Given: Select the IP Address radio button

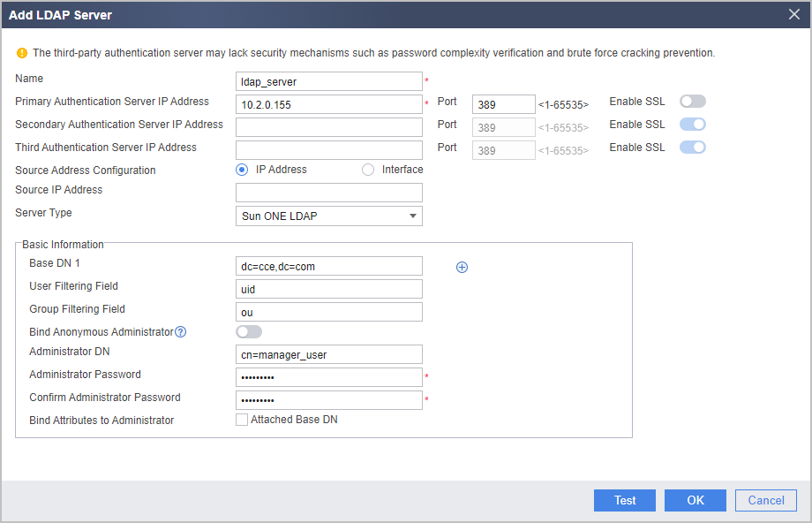Looking at the screenshot, I should click(x=242, y=170).
